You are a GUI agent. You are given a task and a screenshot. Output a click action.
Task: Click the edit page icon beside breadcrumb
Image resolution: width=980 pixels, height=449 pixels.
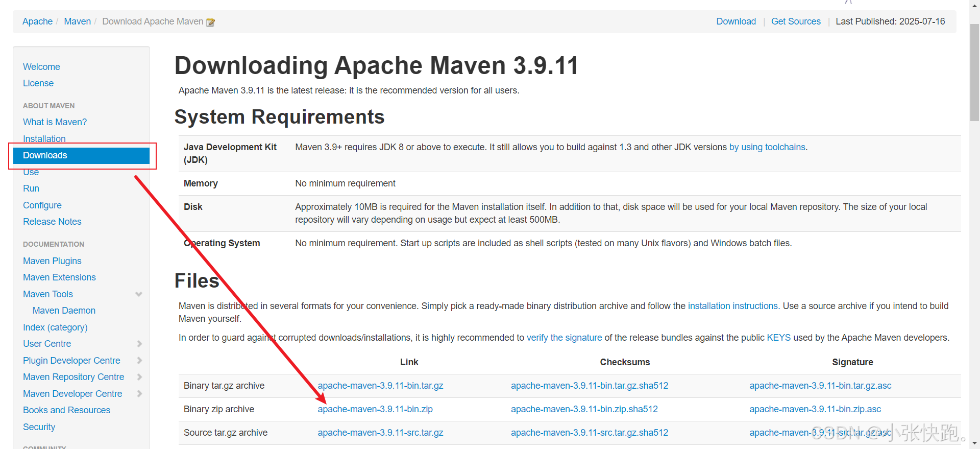point(210,22)
